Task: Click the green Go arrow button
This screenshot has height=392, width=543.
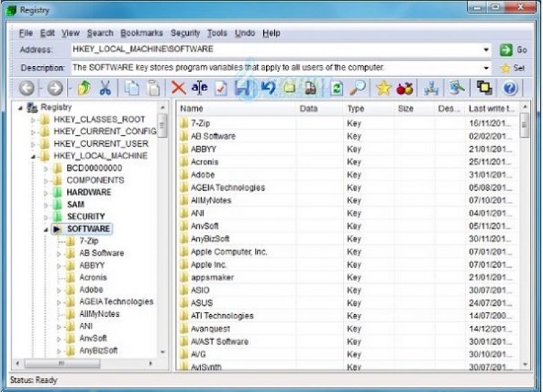Action: point(513,50)
